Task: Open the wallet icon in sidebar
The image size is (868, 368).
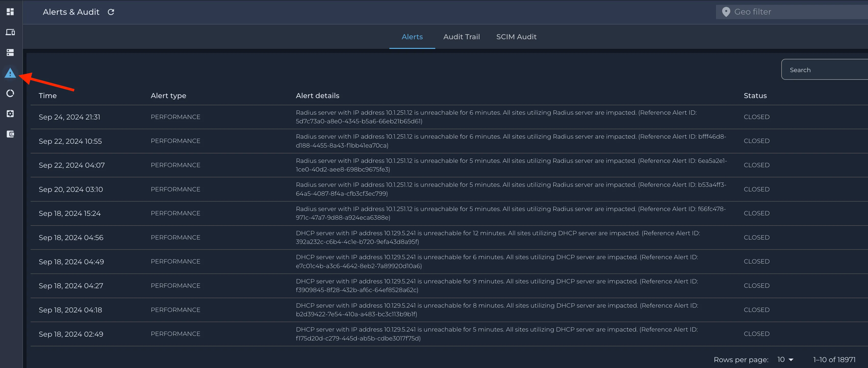Action: (10, 134)
